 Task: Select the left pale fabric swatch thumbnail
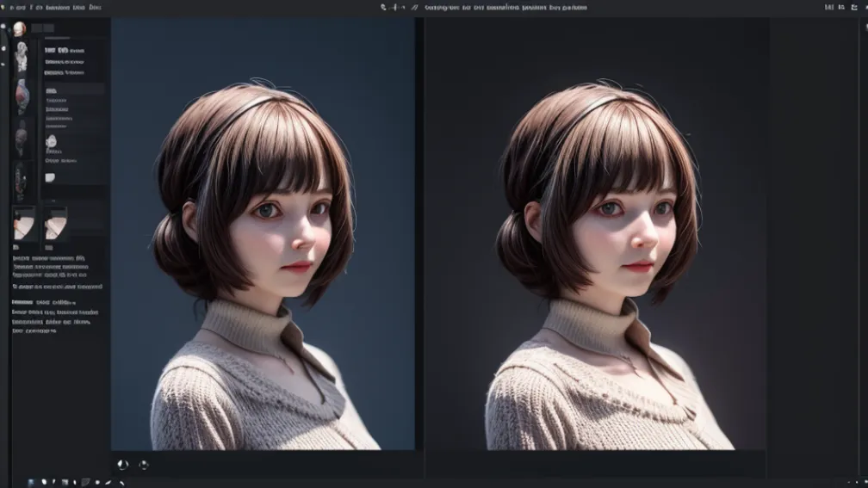24,224
